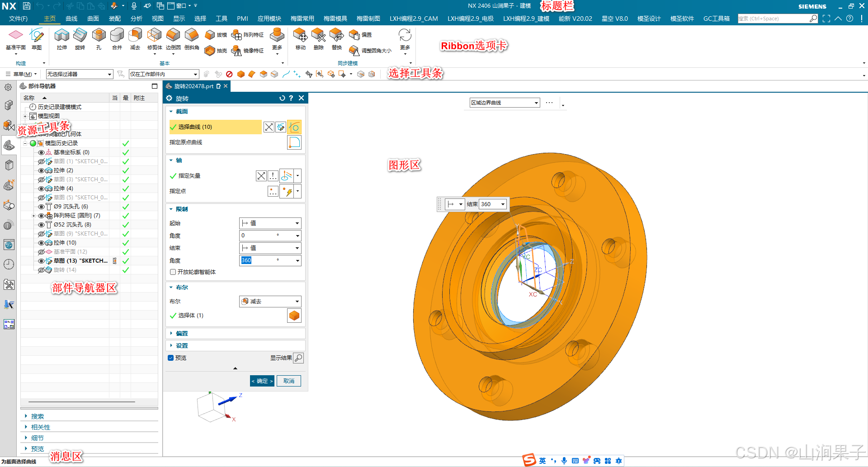868x467 pixels.
Task: Select the 拉伸 (Extrude) tool in ribbon
Action: [62, 39]
